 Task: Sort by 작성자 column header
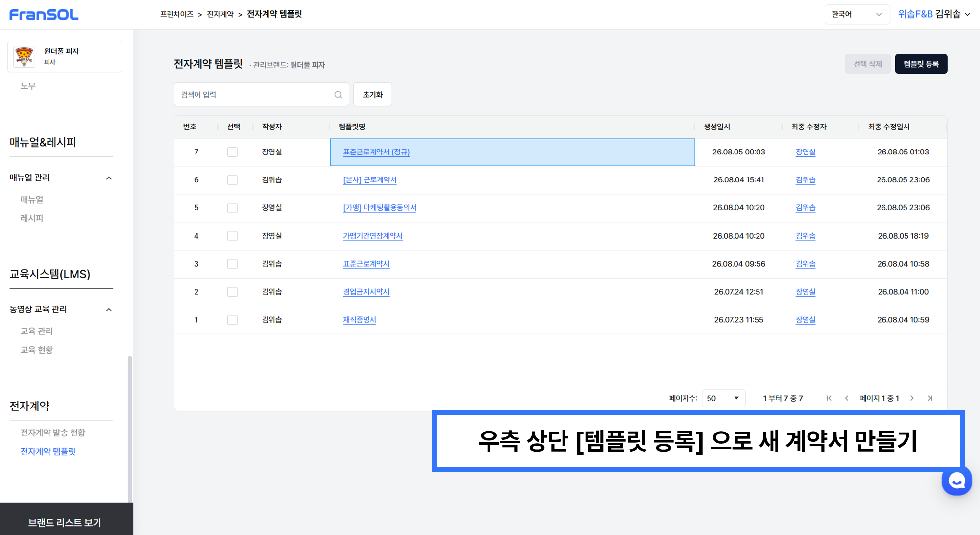[x=272, y=127]
